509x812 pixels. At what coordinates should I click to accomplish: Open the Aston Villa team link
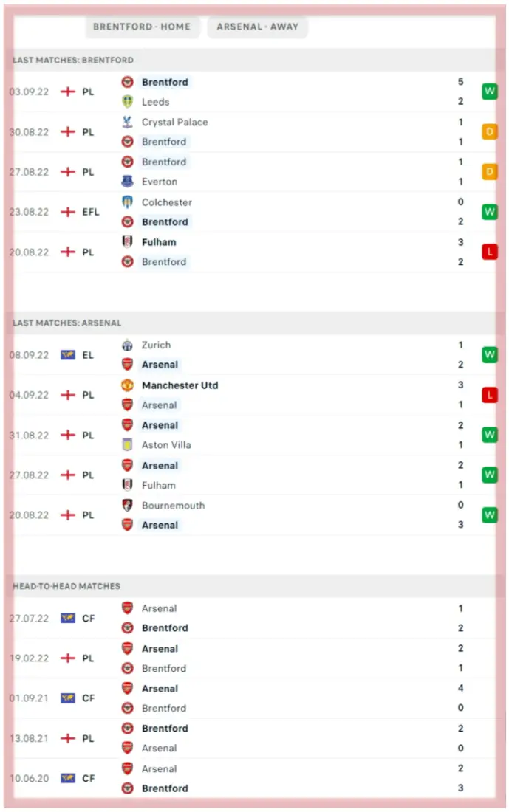(166, 445)
